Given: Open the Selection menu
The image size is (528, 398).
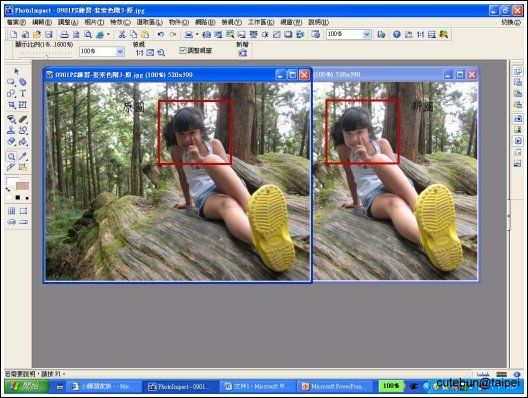Looking at the screenshot, I should pos(150,22).
